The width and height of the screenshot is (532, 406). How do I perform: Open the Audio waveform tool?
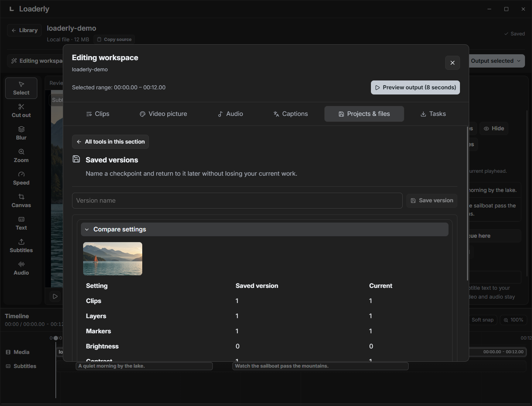click(x=21, y=268)
